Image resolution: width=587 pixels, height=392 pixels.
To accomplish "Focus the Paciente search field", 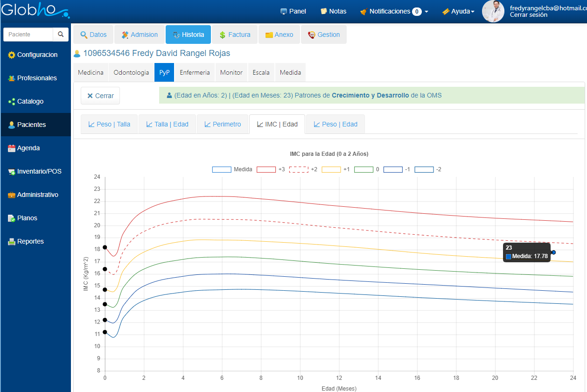I will coord(28,35).
